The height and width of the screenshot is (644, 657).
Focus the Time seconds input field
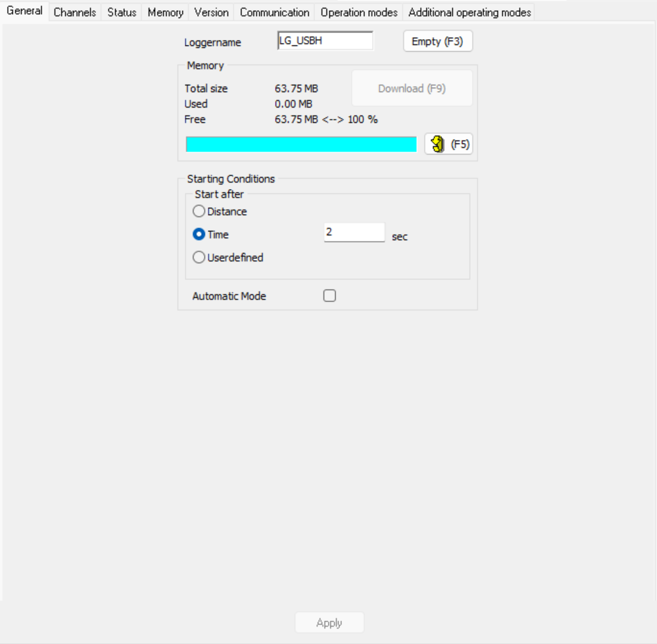pos(354,233)
